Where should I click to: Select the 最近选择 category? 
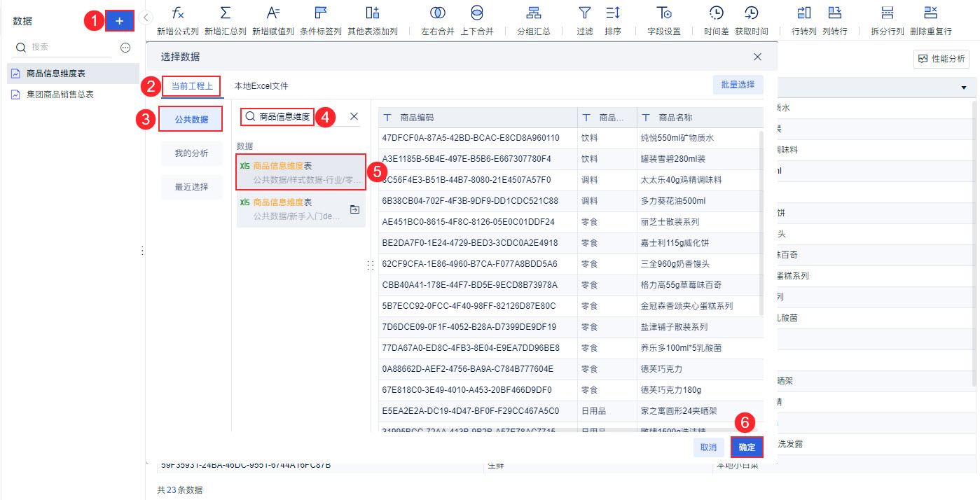pos(191,187)
